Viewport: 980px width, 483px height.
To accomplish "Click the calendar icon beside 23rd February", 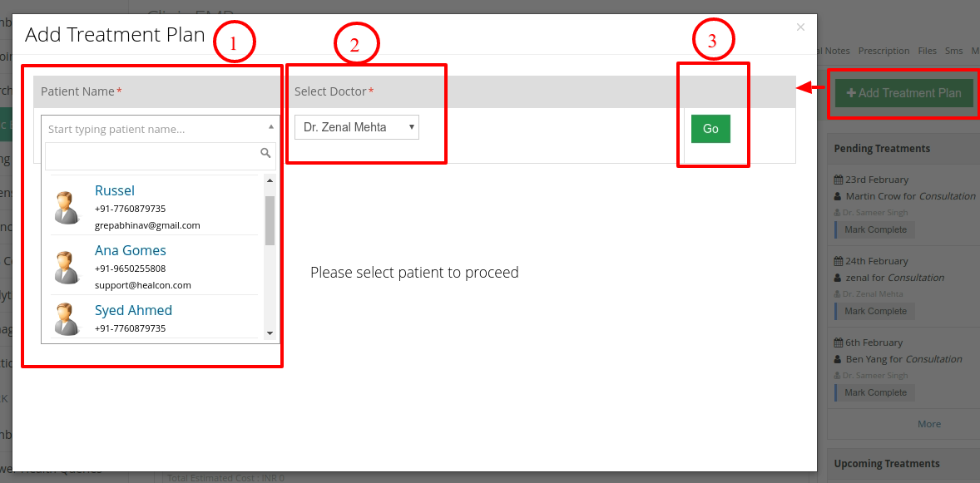I will tap(838, 180).
